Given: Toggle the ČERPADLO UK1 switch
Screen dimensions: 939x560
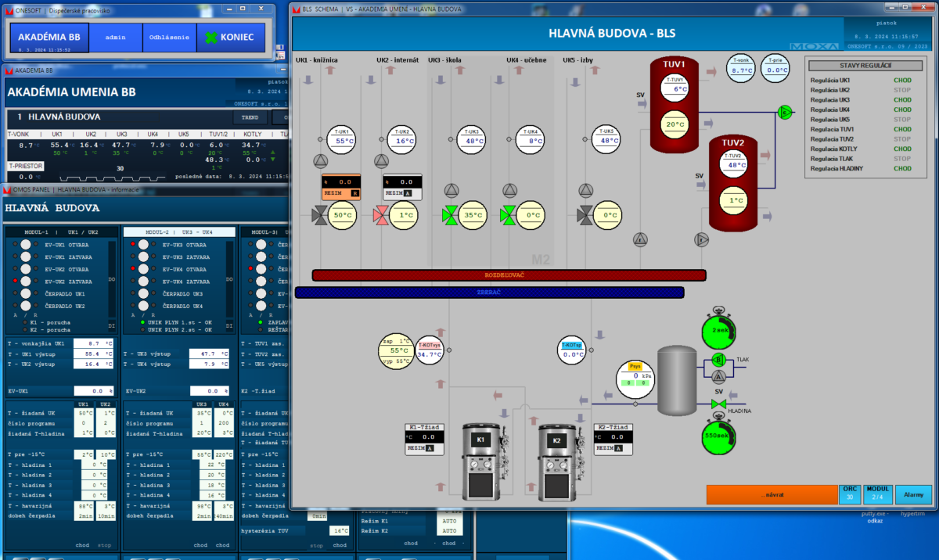Looking at the screenshot, I should [26, 293].
